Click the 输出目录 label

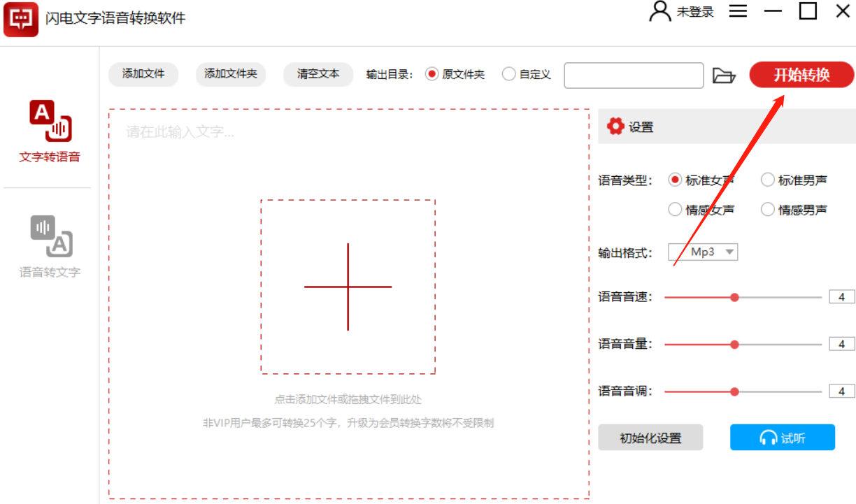[390, 74]
